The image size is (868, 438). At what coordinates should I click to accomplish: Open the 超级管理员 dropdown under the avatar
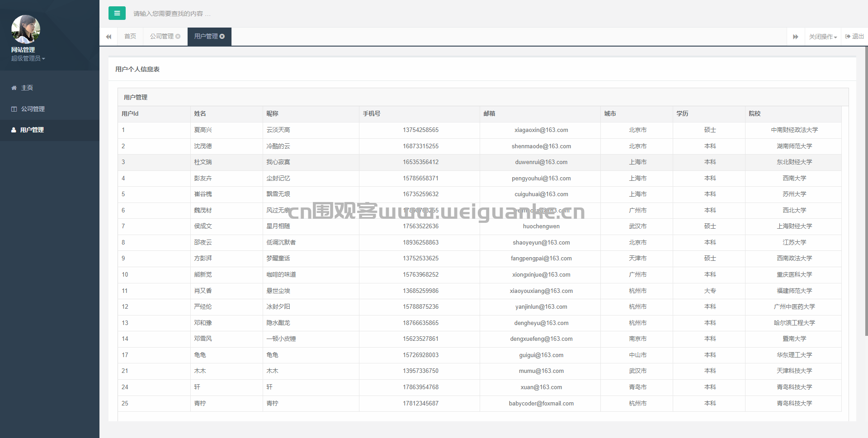coord(28,58)
